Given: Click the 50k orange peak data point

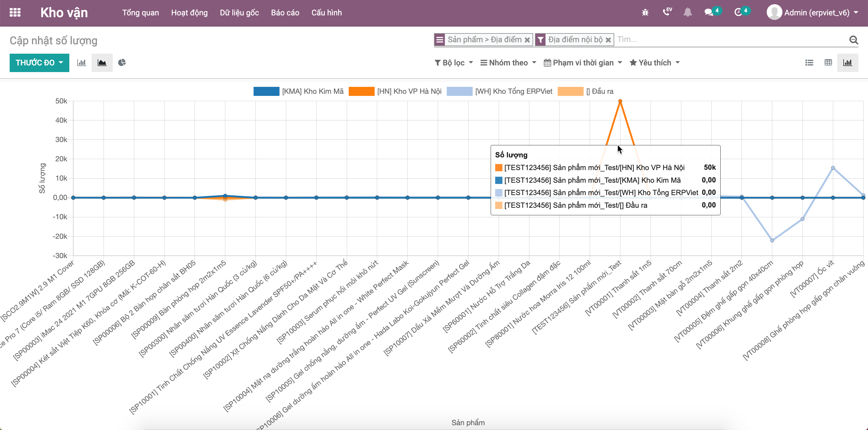Looking at the screenshot, I should [620, 101].
